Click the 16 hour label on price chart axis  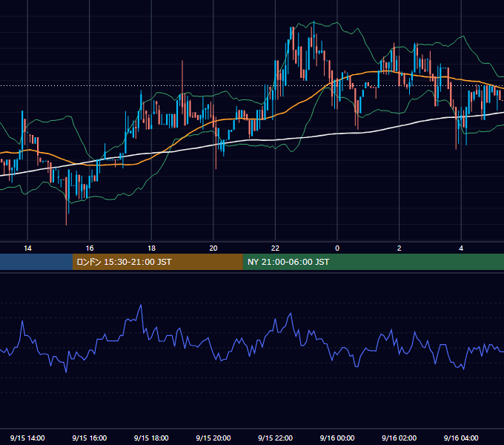90,248
